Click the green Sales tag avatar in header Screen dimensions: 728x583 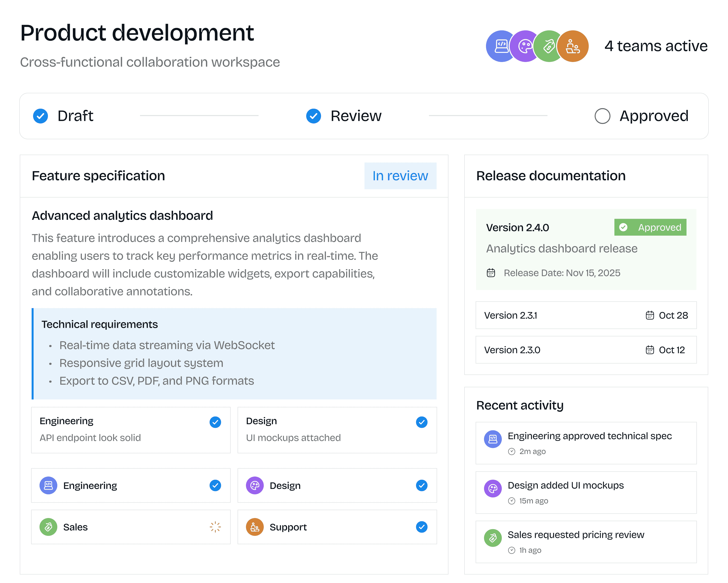[548, 46]
